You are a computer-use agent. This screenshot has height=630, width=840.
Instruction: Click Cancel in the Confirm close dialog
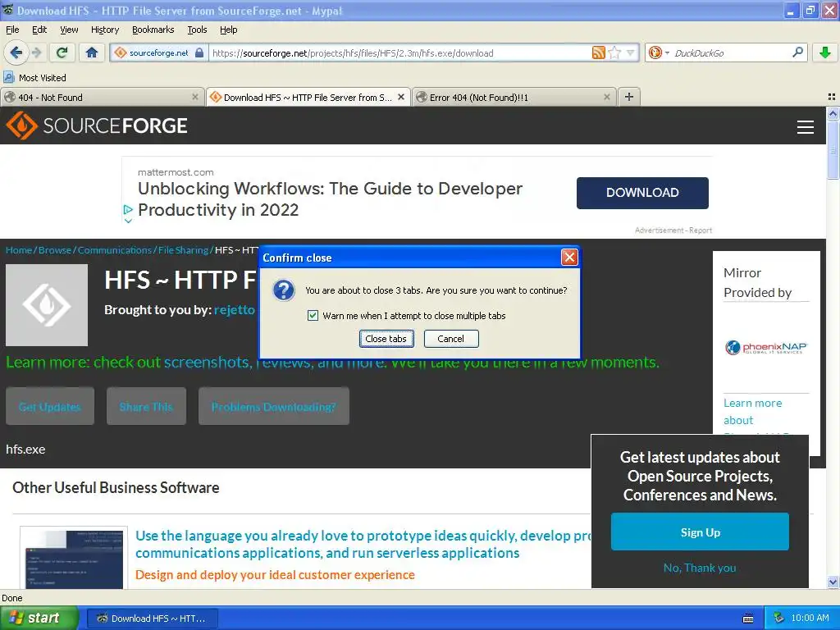(x=451, y=339)
